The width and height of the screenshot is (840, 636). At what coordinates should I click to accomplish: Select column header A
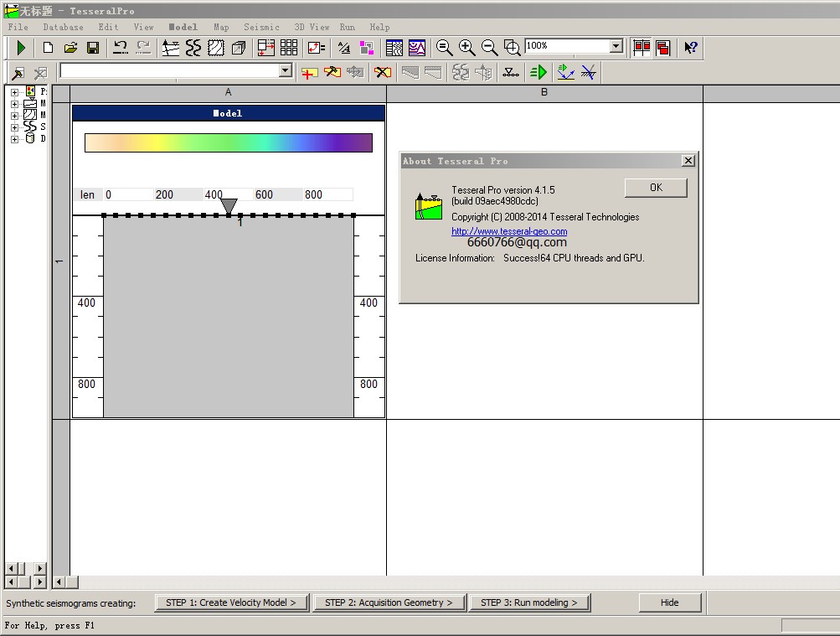[228, 93]
